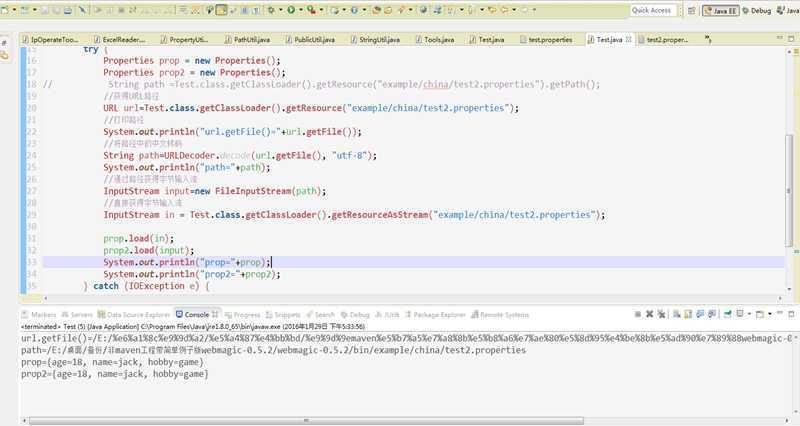Open the Run configurations dropdown arrow
Viewport: 800px width, 426px height.
tap(301, 10)
